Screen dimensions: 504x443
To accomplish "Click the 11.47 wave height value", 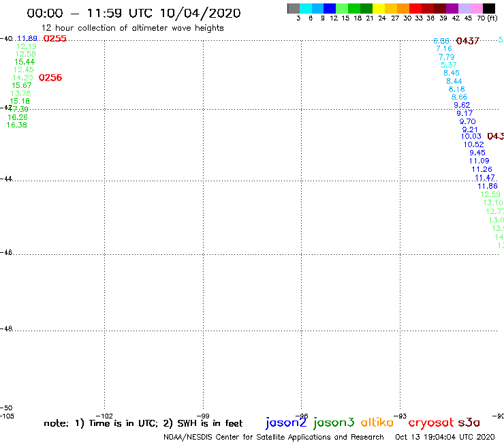I will click(x=485, y=178).
